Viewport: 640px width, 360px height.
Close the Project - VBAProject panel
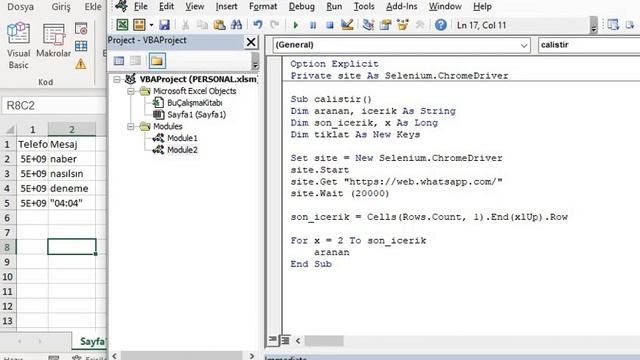(251, 42)
